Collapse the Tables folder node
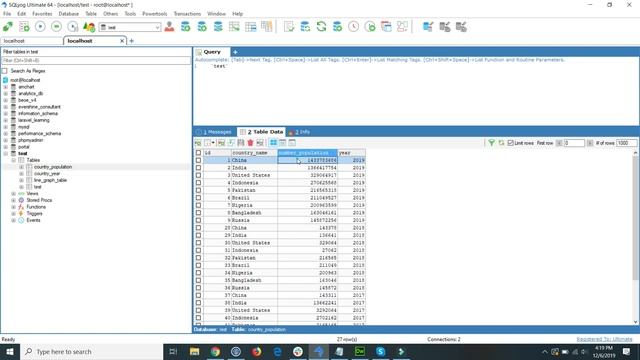Screen dimensions: 640x360 (13, 160)
